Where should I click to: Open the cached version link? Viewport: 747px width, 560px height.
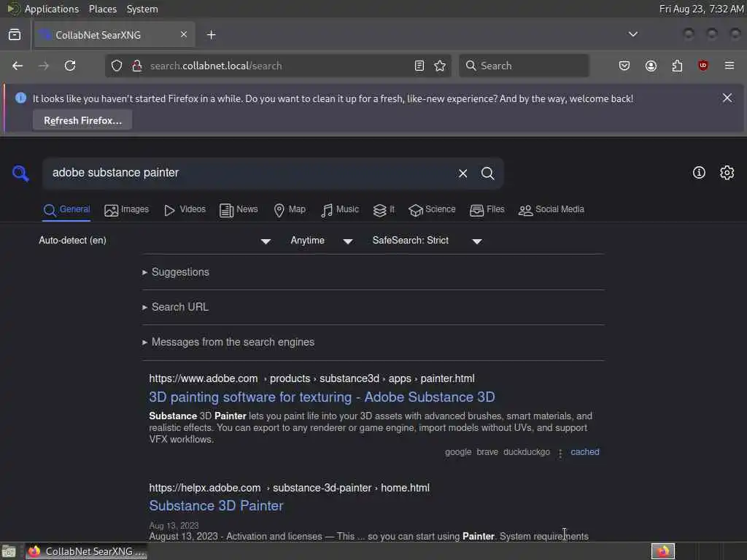[x=585, y=452]
